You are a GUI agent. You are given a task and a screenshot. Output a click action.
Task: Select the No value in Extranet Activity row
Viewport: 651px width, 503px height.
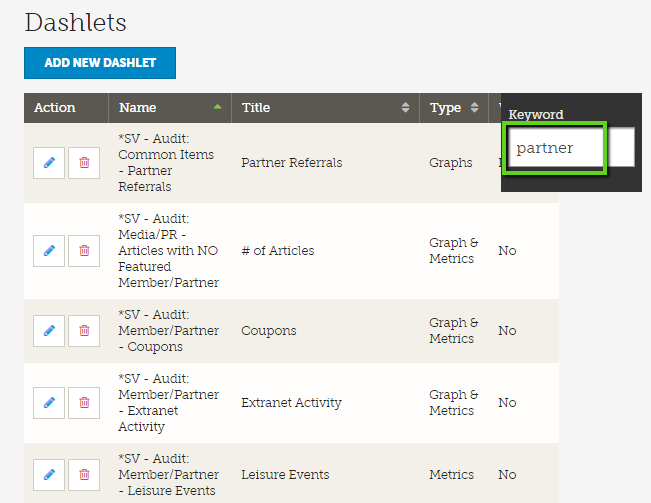coord(507,403)
